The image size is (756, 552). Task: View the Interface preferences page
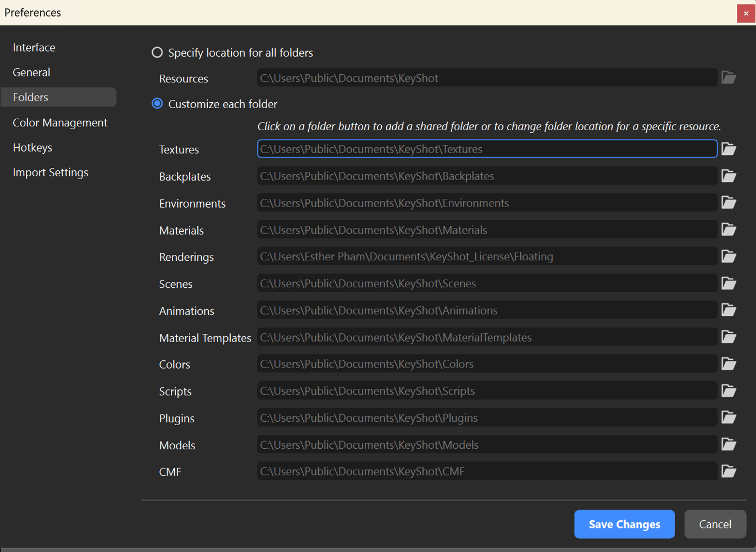tap(34, 47)
